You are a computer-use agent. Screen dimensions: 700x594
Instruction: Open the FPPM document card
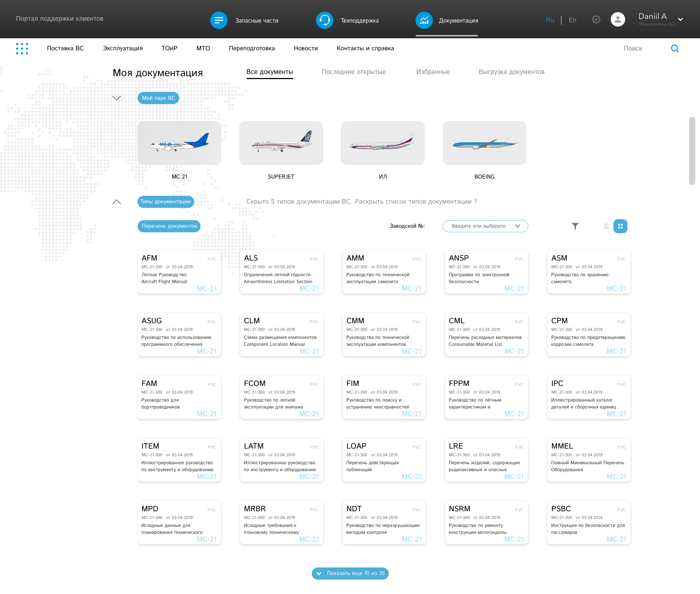[x=487, y=397]
